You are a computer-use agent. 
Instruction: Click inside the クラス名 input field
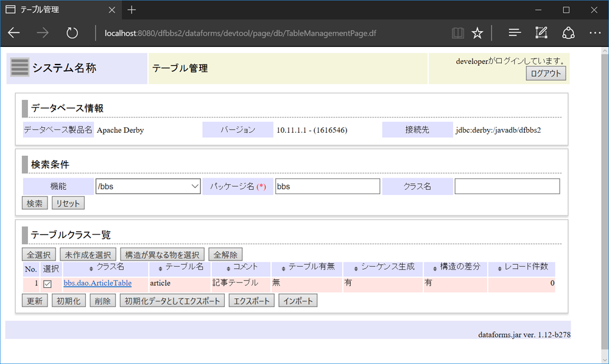pos(507,186)
